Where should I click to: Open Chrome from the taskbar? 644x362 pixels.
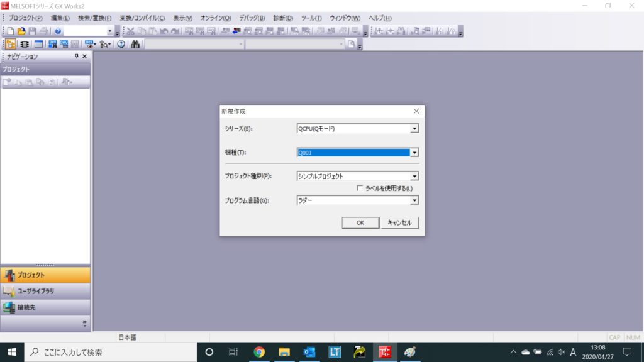coord(259,352)
